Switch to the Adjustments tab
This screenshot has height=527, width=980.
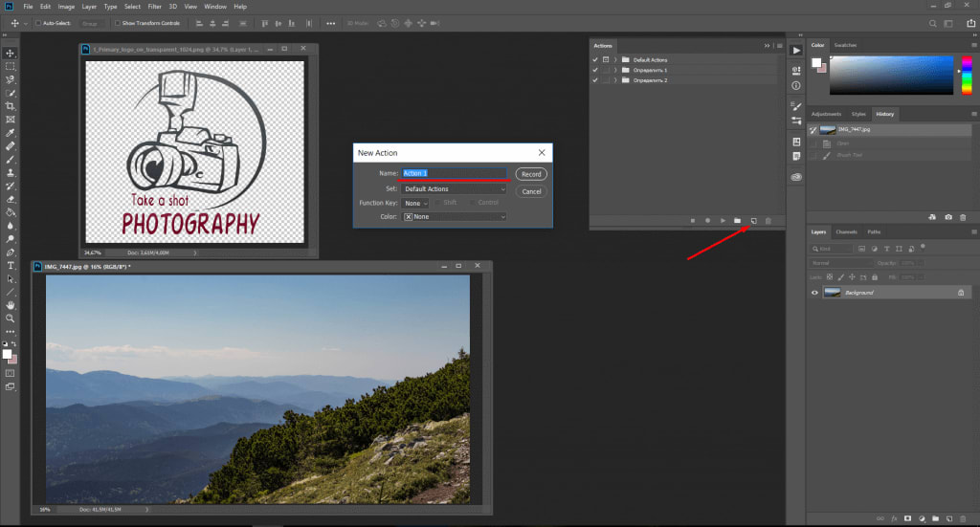point(826,114)
